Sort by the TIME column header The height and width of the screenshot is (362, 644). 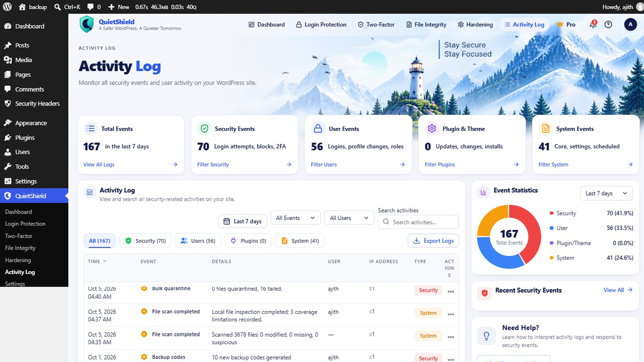click(97, 261)
